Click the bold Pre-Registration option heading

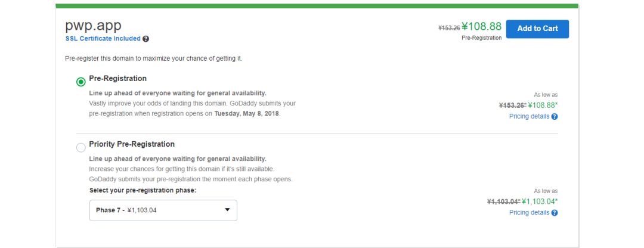pyautogui.click(x=117, y=78)
